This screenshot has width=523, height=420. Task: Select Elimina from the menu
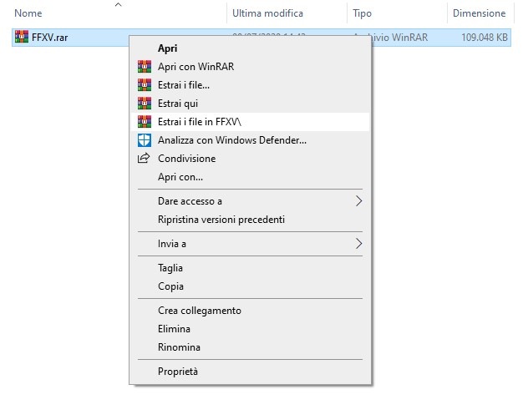[250, 329]
